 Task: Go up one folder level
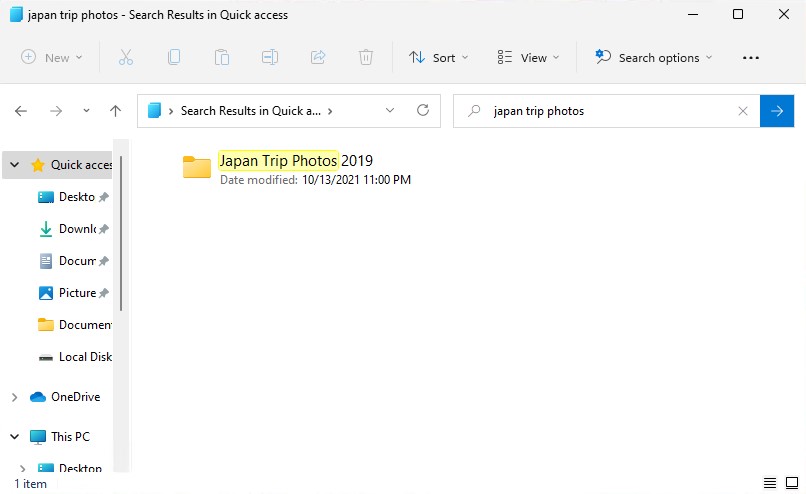coord(115,111)
